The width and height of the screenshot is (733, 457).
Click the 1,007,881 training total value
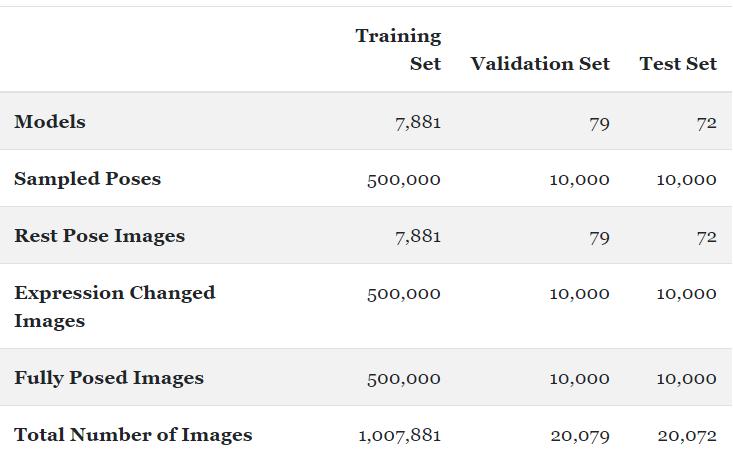point(399,436)
